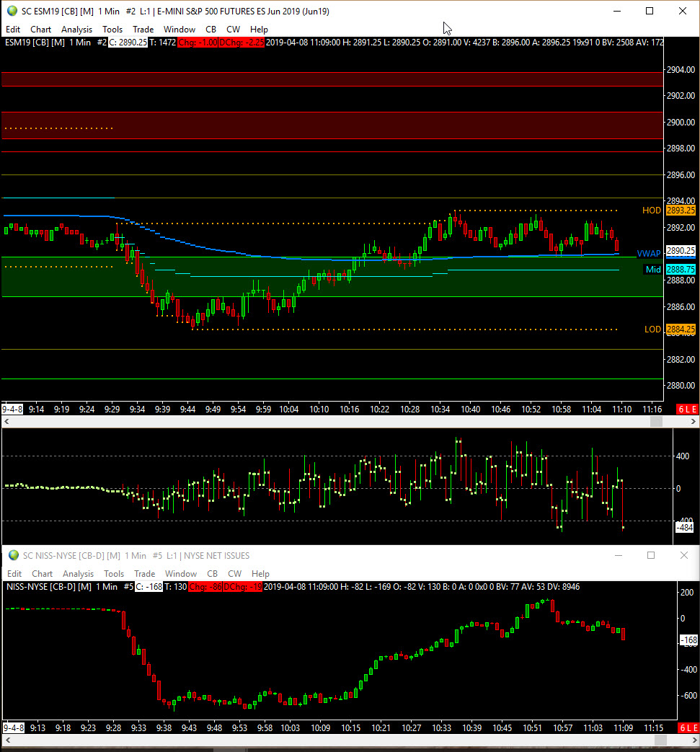Open Trade menu in ESM19 window
This screenshot has height=752, width=700.
(x=143, y=30)
